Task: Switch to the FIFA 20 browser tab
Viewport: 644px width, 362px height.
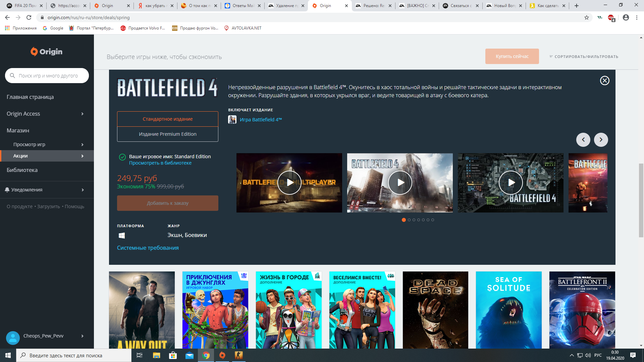Action: coord(23,6)
